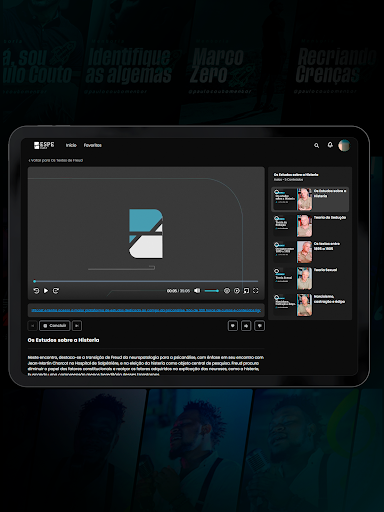Play the video

pyautogui.click(x=46, y=291)
